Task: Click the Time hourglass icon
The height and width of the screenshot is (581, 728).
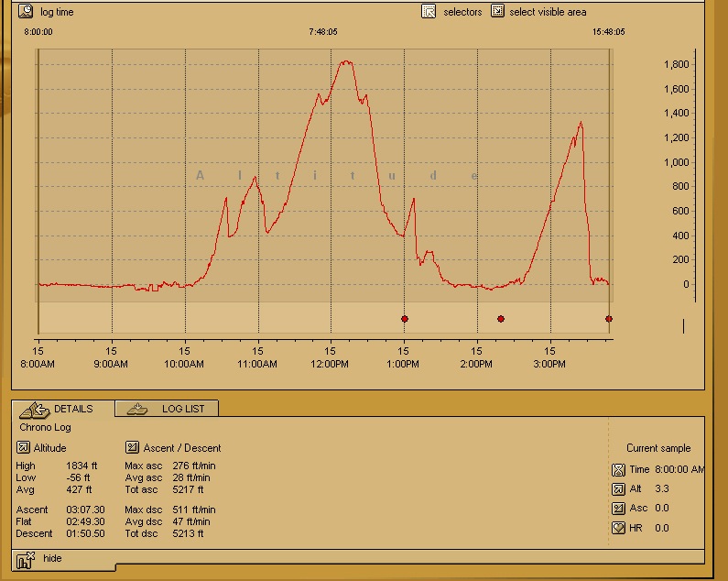Action: click(619, 469)
